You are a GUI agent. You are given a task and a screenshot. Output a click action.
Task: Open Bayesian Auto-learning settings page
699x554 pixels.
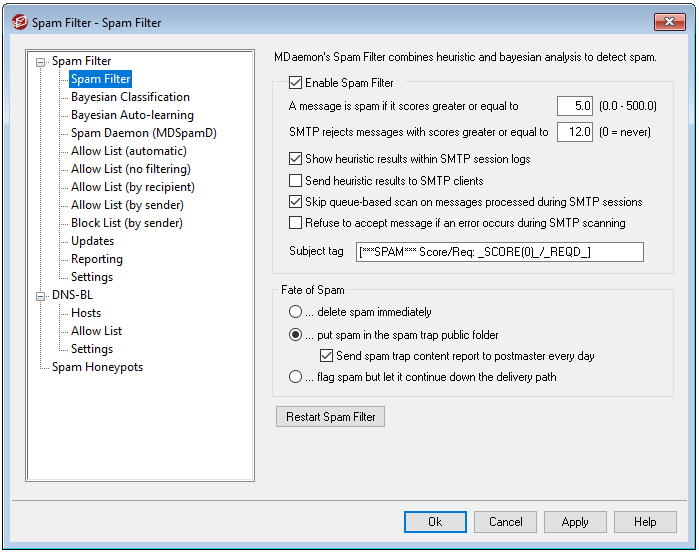(132, 115)
